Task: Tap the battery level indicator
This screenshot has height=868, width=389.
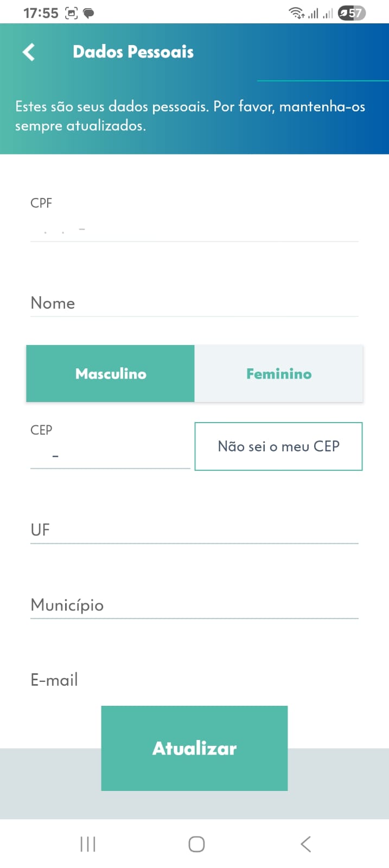Action: click(352, 13)
